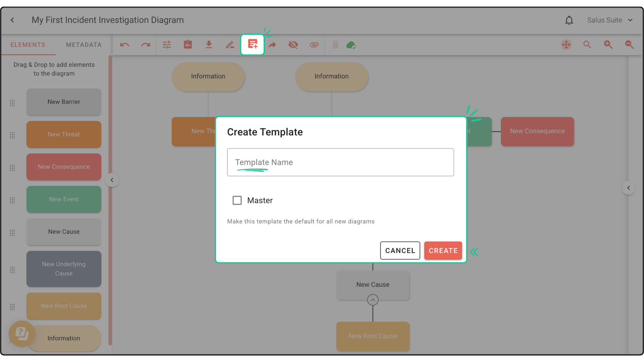This screenshot has height=362, width=644.
Task: Collapse the New Cause node chevron
Action: click(x=373, y=300)
